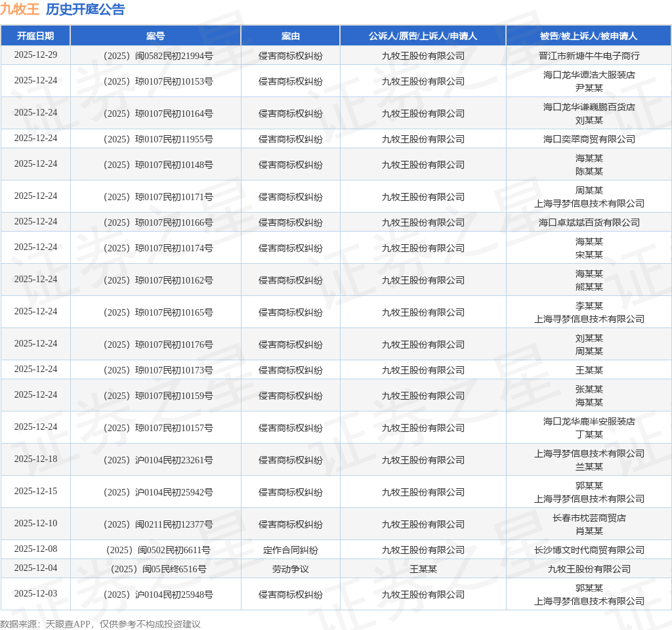Viewport: 672px width, 630px height.
Task: Click the cause 劳动争议
Action: pyautogui.click(x=291, y=569)
